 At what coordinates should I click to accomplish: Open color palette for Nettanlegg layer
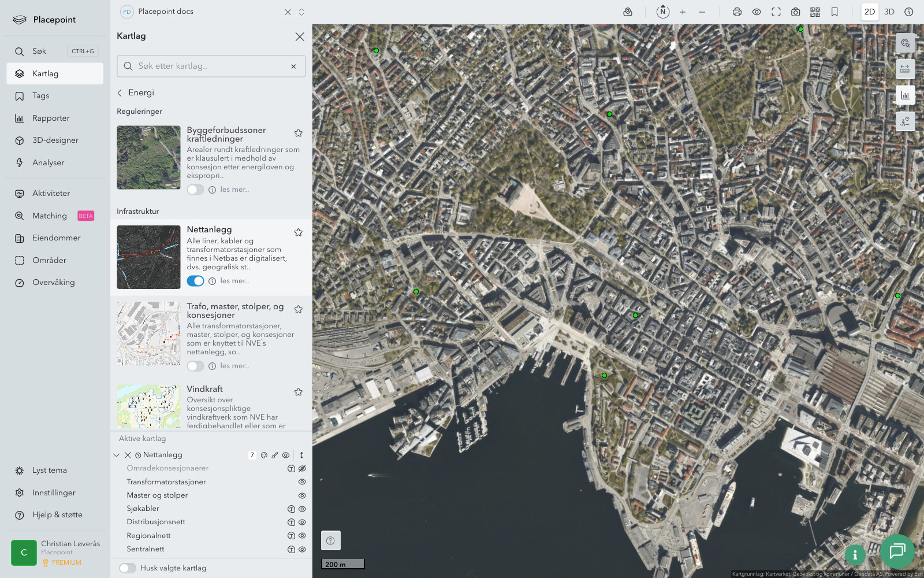[x=264, y=455]
